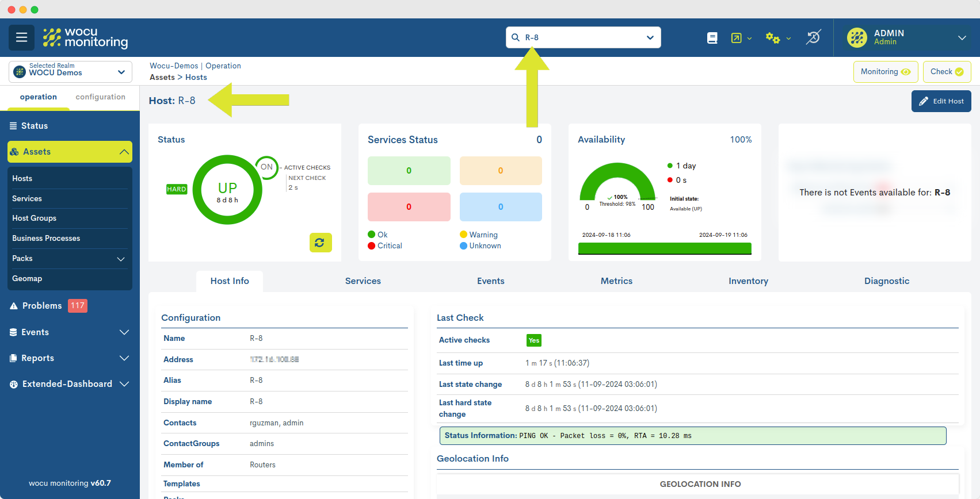Click the admin avatar icon
This screenshot has width=980, height=499.
coord(857,37)
